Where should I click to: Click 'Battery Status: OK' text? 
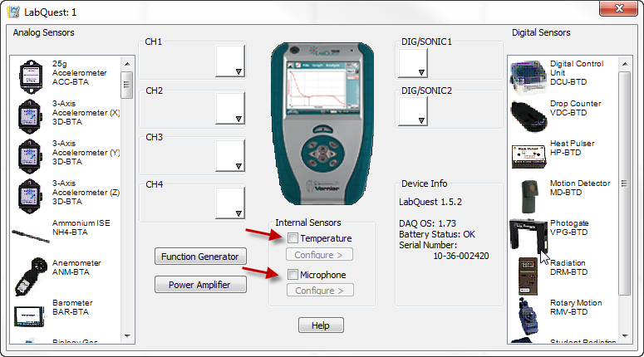coord(437,234)
